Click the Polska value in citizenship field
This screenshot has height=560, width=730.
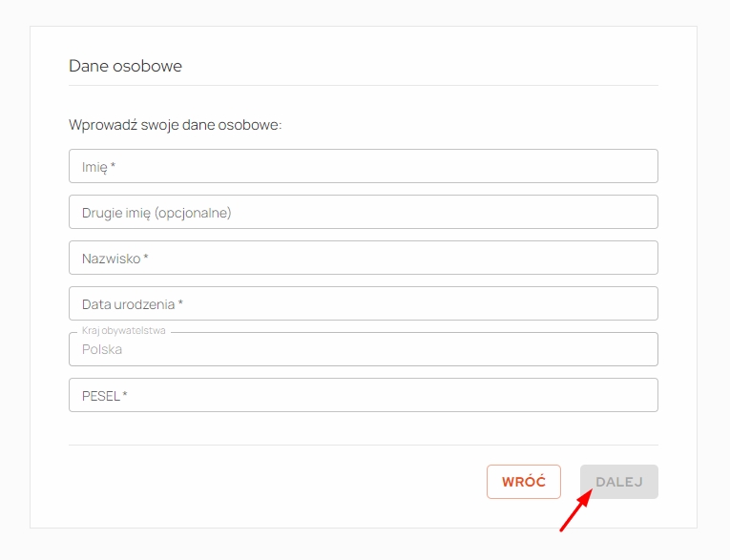coord(102,349)
